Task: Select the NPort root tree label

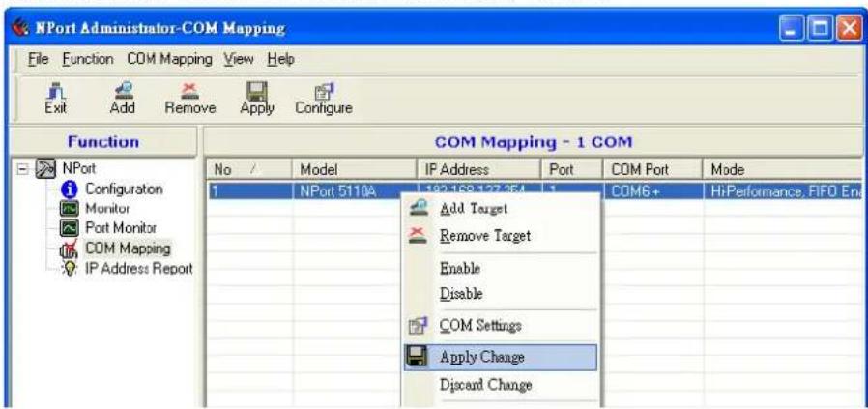Action: point(78,168)
